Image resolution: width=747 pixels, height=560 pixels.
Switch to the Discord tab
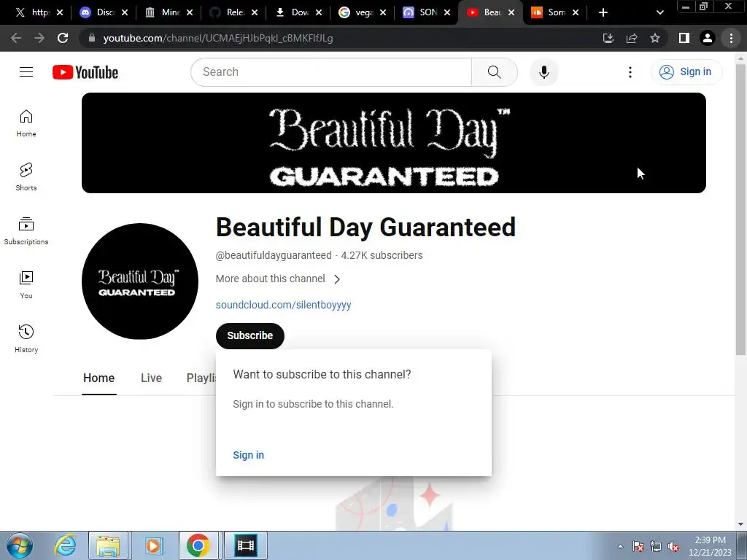tap(104, 12)
